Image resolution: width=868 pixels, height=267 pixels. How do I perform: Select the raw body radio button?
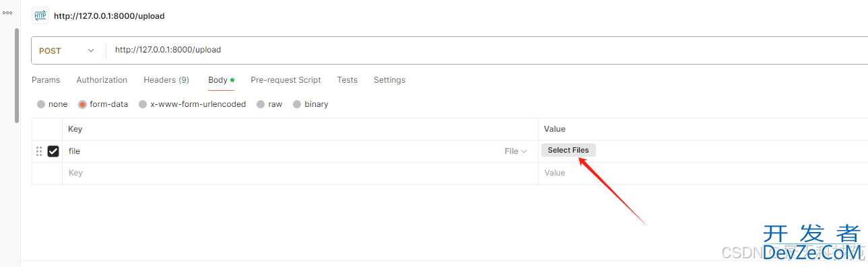[261, 104]
